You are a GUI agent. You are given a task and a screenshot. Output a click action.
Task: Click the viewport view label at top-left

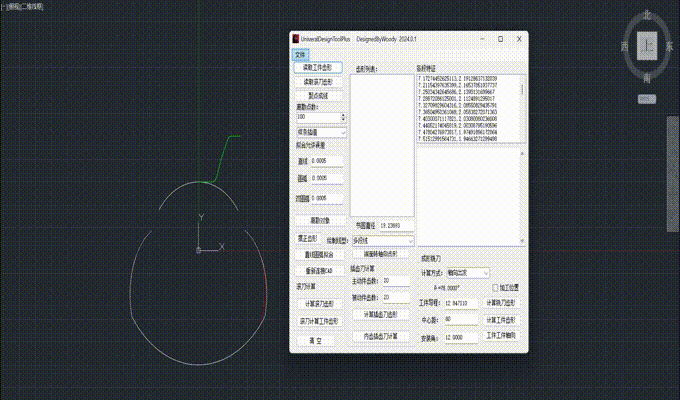22,7
